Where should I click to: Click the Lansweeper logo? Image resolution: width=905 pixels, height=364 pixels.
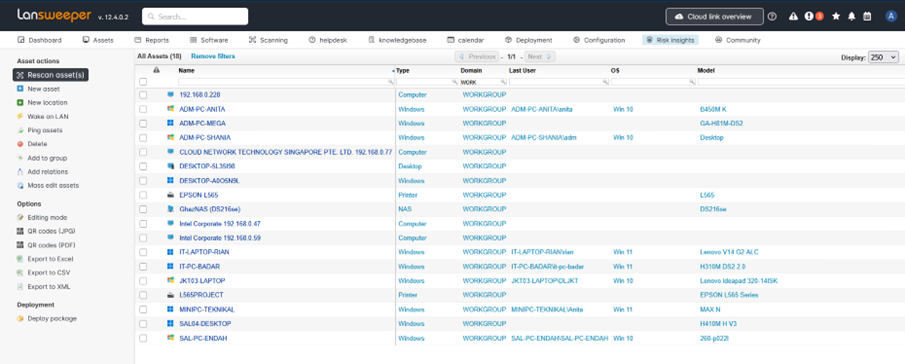coord(55,15)
